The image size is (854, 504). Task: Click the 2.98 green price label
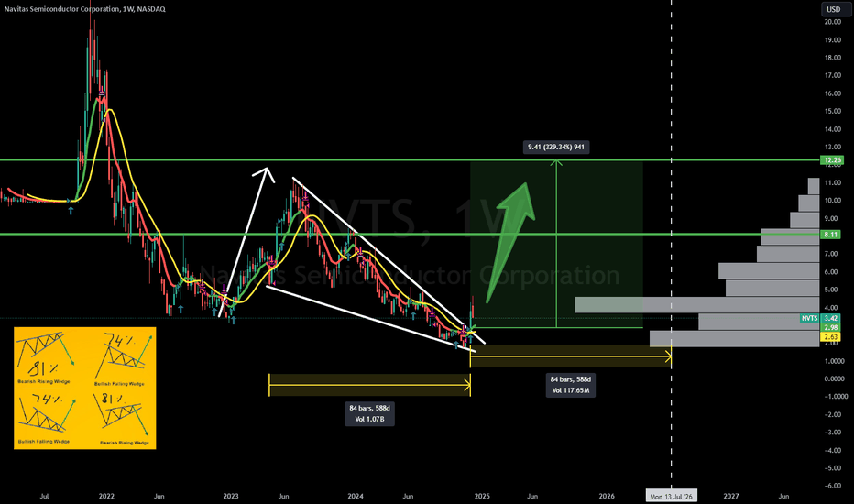coord(831,327)
